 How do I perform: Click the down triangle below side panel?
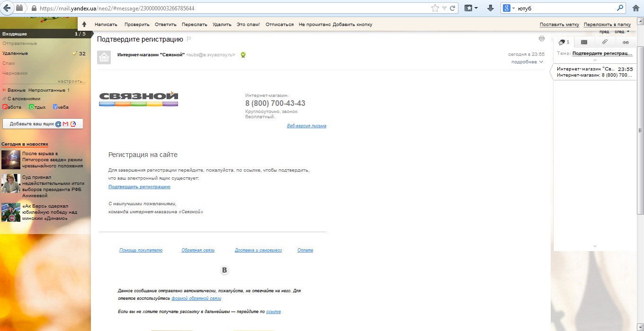595,246
